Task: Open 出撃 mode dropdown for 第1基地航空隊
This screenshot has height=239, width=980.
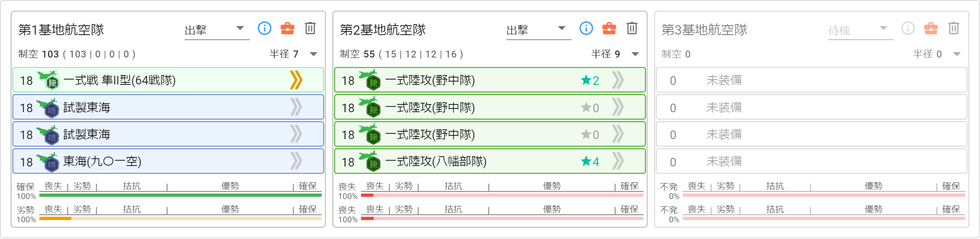Action: [x=217, y=30]
